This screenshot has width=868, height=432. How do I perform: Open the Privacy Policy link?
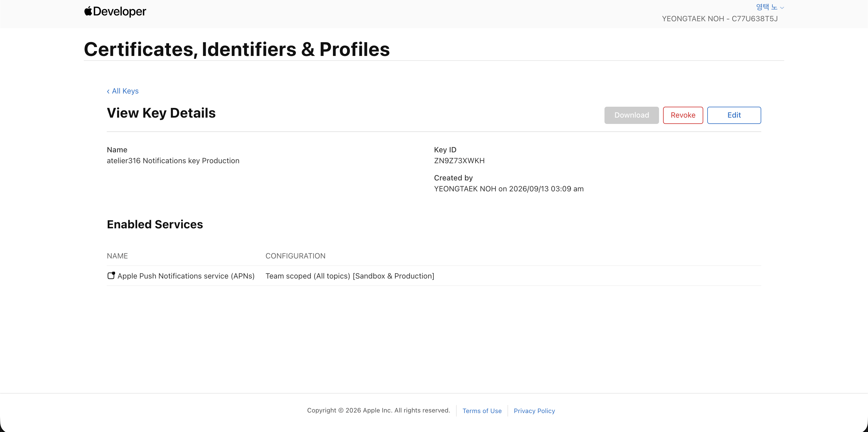coord(534,411)
